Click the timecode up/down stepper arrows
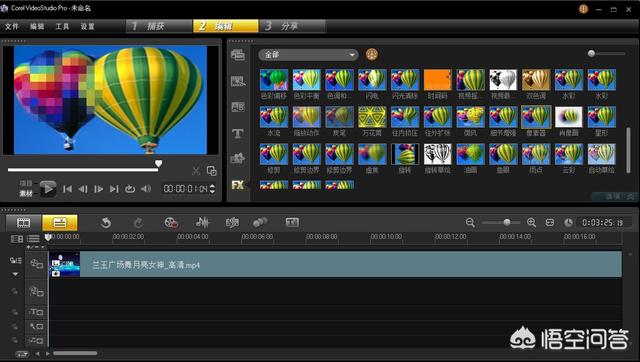Image resolution: width=640 pixels, height=362 pixels. (212, 189)
